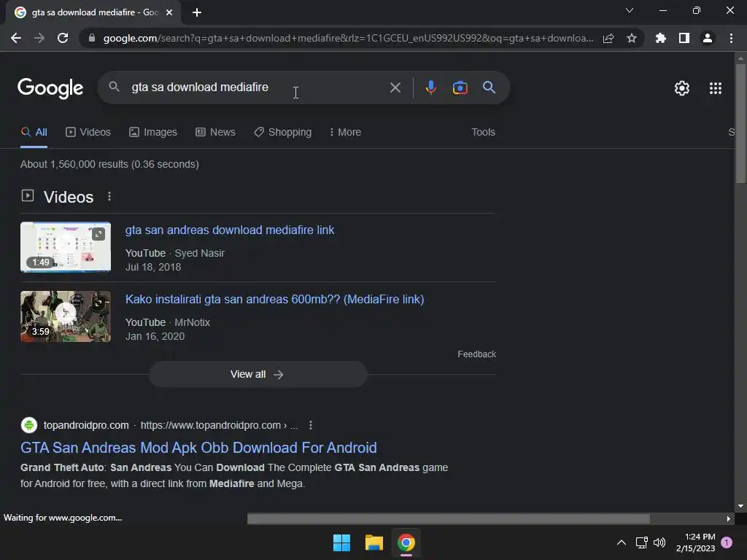Switch to the Videos results tab

pyautogui.click(x=88, y=133)
